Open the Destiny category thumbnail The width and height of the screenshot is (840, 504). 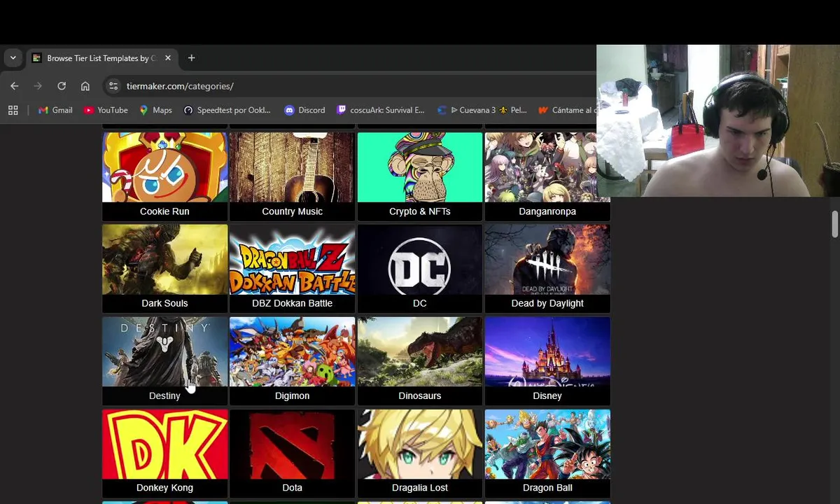point(164,351)
